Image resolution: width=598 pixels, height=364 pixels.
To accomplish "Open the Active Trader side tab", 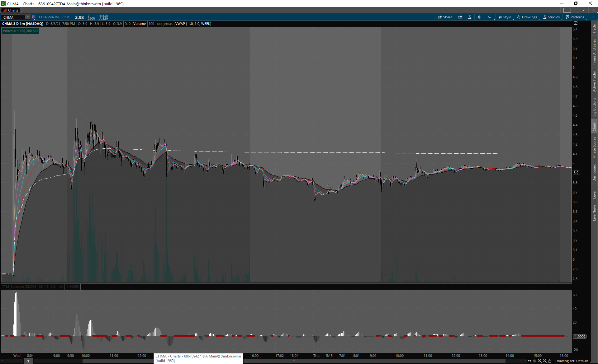I will click(x=594, y=81).
